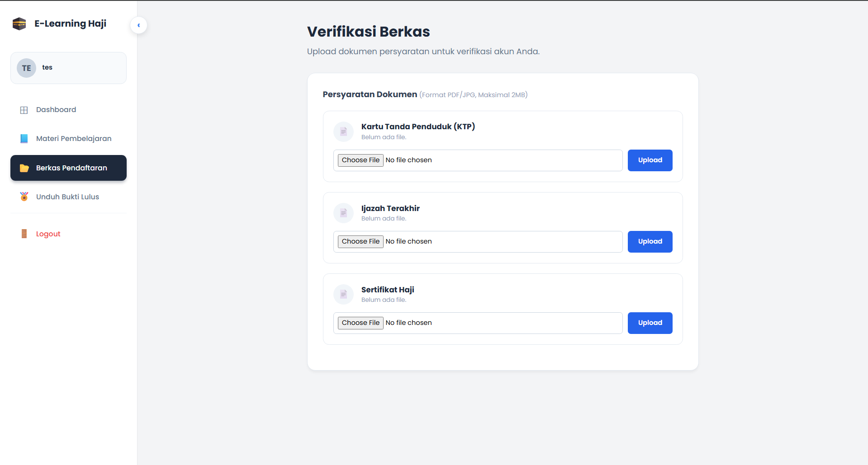Click 'Kartu Tanda Penduduk (KTP)' label
Screen dimensions: 868x465
click(418, 127)
